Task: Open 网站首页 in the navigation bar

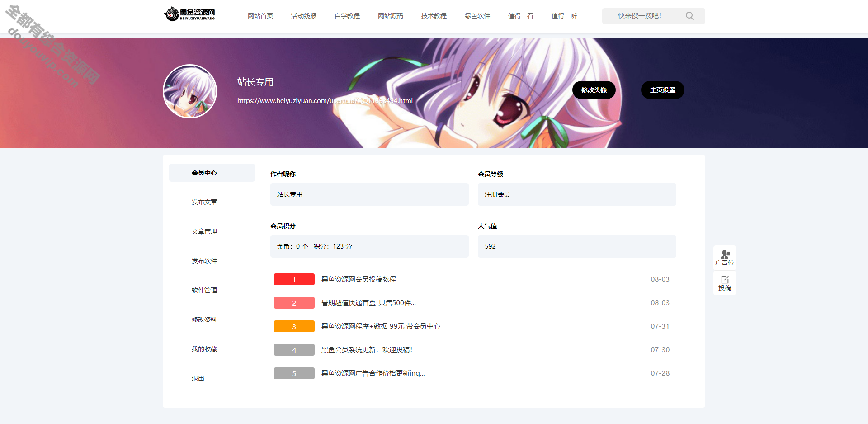Action: click(x=260, y=16)
